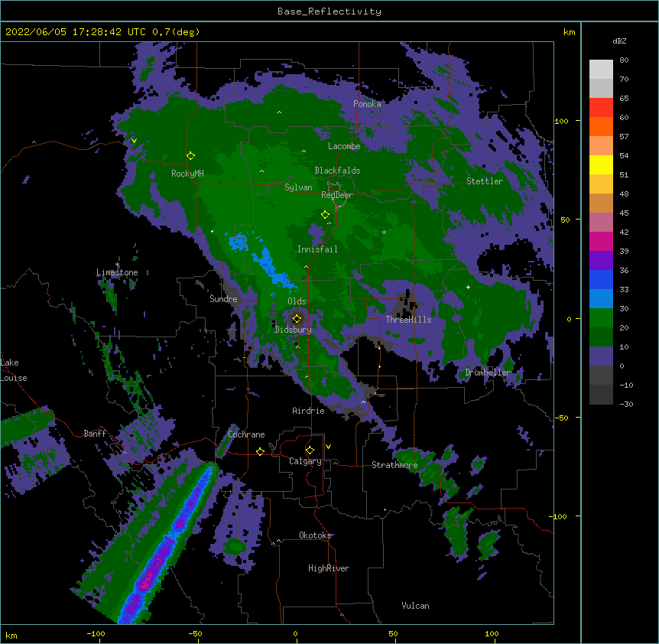Click the RedDeer city label

click(x=337, y=195)
